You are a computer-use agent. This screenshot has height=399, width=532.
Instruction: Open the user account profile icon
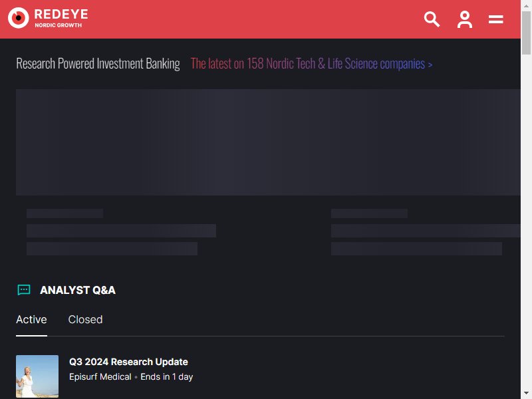click(464, 19)
